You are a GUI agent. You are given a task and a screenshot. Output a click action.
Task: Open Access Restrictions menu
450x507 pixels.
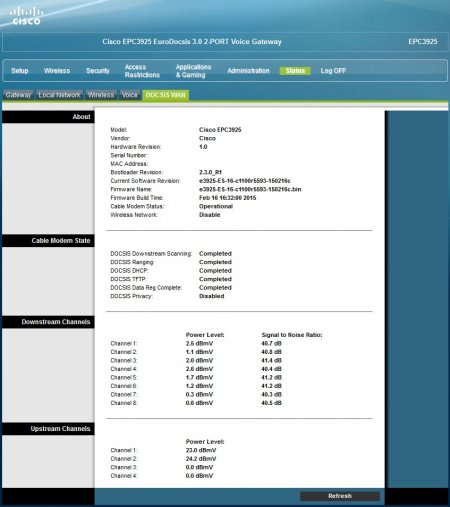[142, 71]
